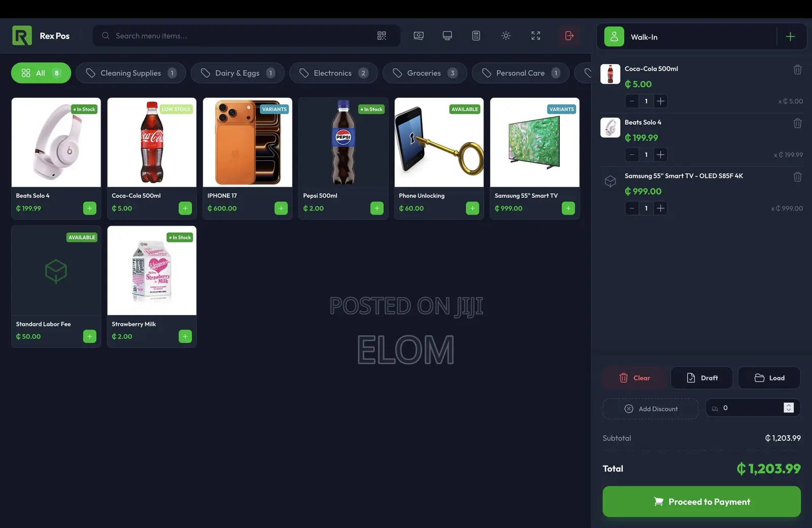Open the Strawberry Milk product image
812x528 pixels.
coord(152,270)
